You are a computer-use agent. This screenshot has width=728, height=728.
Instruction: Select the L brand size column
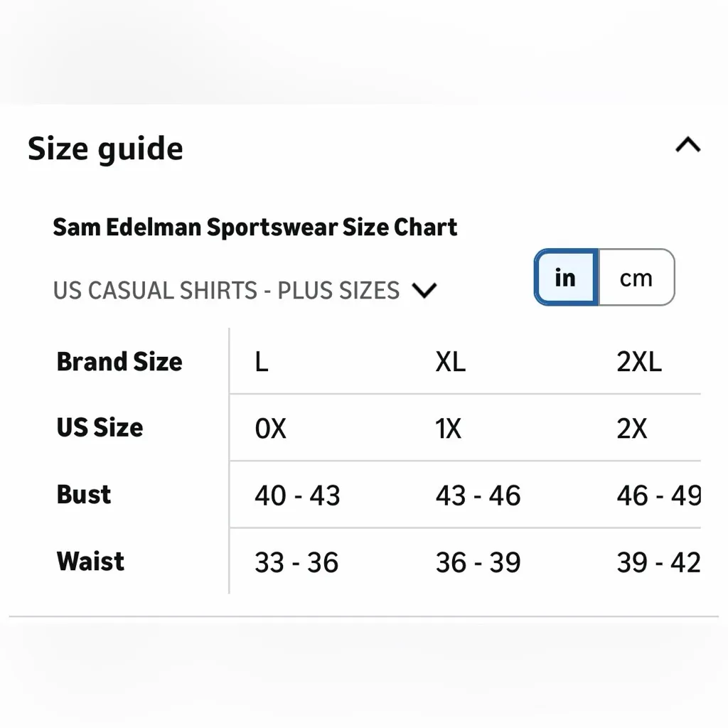point(262,363)
